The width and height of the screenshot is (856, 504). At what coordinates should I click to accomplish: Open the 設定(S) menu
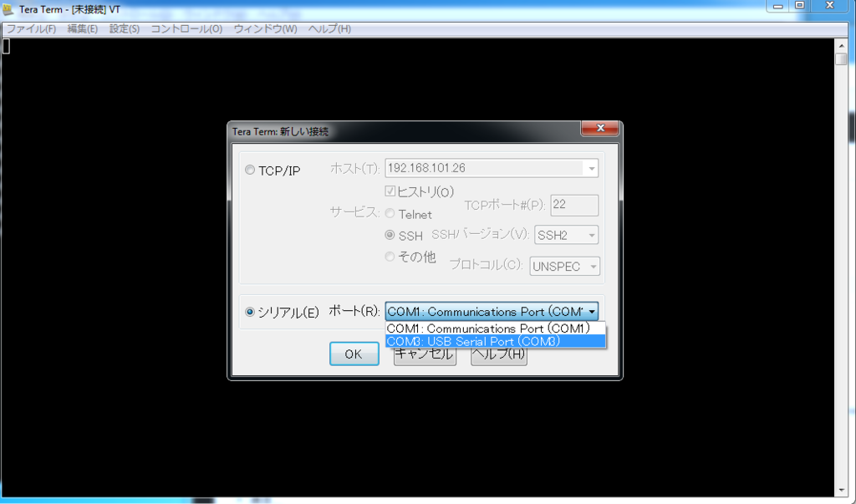(125, 29)
